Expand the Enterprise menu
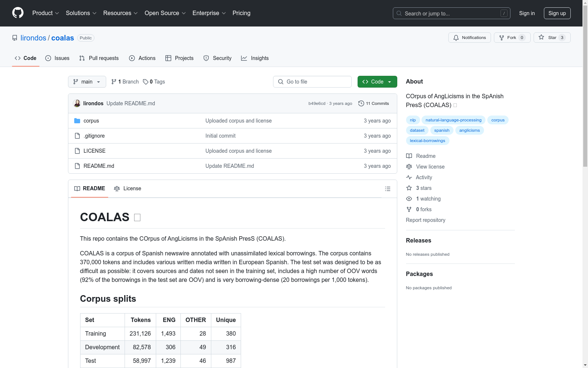588x368 pixels. tap(209, 13)
